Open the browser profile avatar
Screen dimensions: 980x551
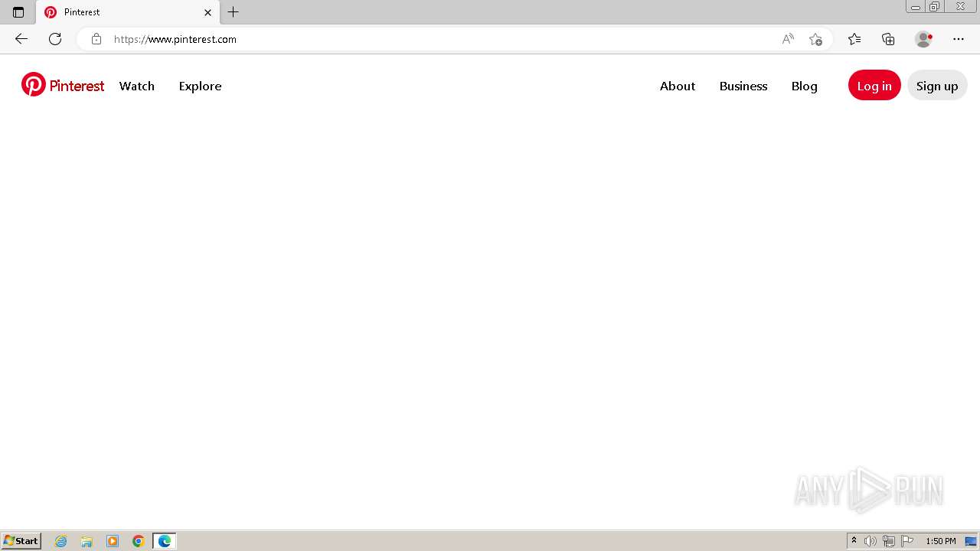tap(924, 39)
